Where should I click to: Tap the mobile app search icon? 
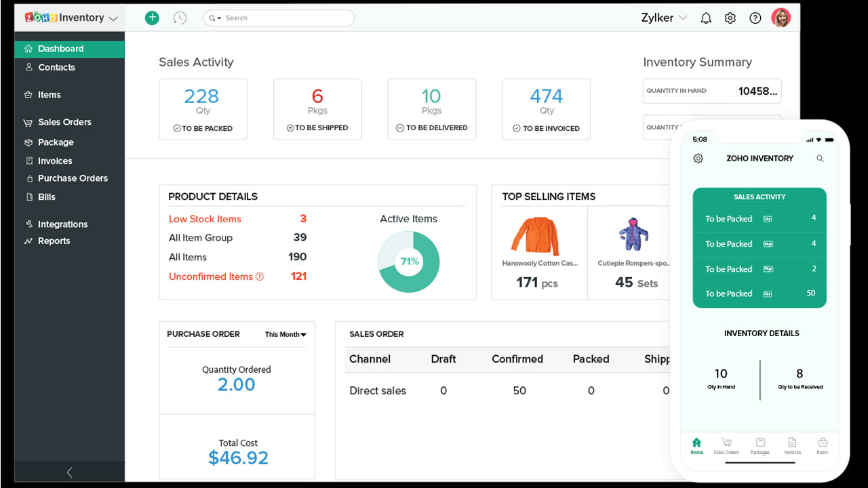click(x=820, y=159)
